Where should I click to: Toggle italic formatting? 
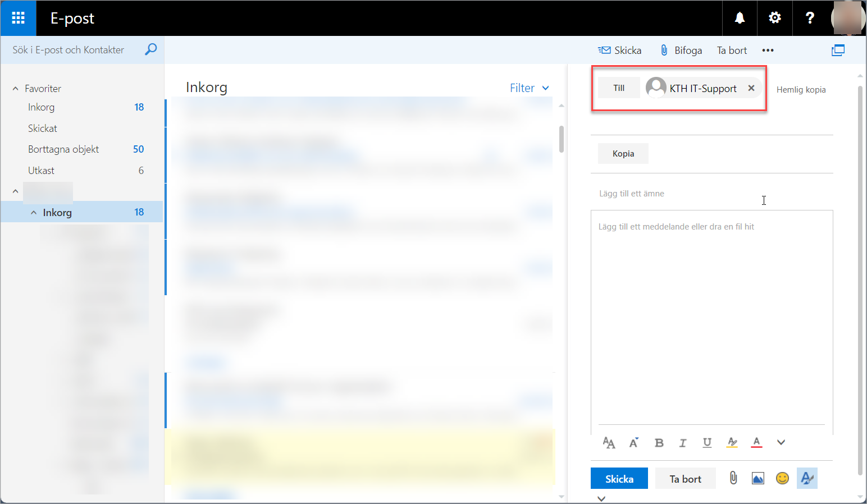[683, 443]
